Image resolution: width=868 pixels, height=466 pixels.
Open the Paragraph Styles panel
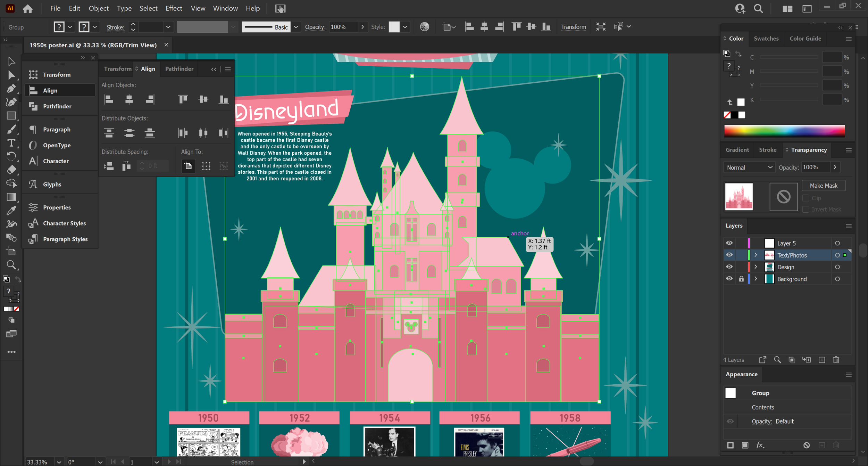click(65, 239)
